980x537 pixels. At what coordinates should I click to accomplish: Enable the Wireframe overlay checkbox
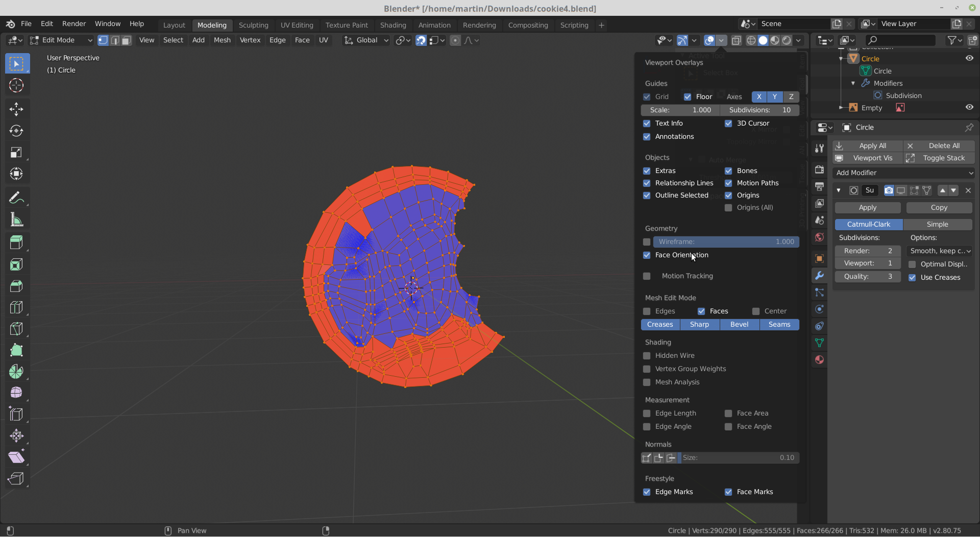[x=647, y=241]
